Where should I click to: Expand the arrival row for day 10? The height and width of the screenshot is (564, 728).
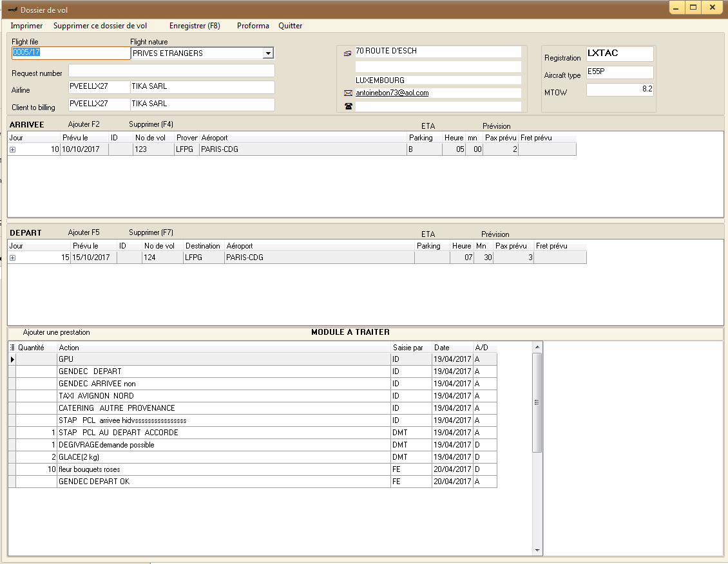click(12, 150)
